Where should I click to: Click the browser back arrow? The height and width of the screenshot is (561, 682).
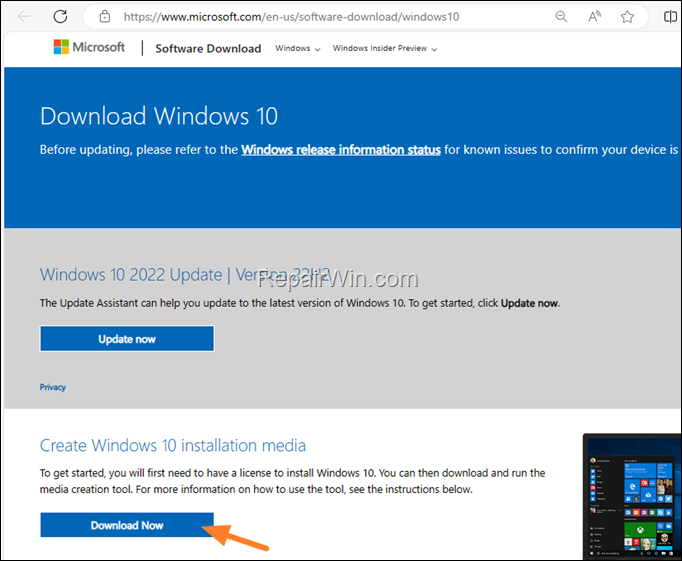click(x=23, y=17)
